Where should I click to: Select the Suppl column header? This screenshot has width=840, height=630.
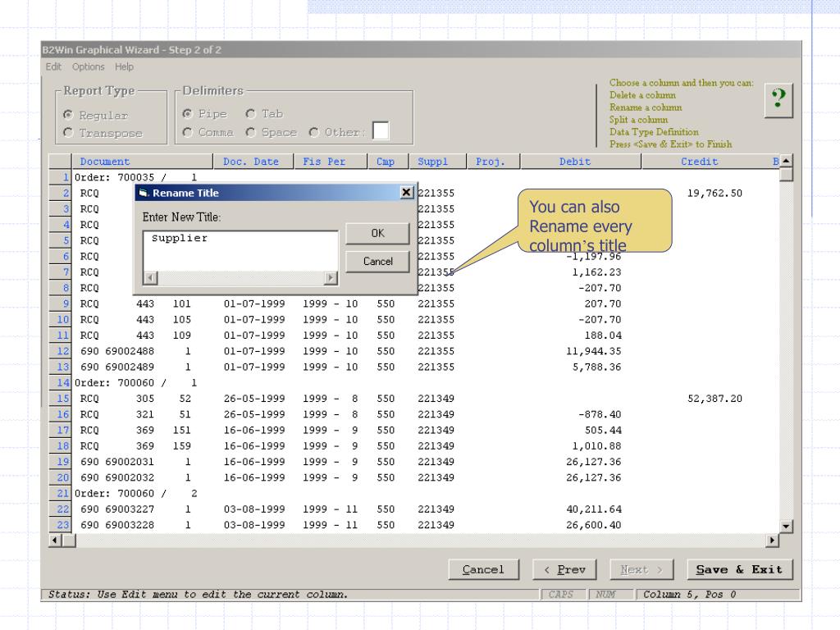tap(438, 162)
